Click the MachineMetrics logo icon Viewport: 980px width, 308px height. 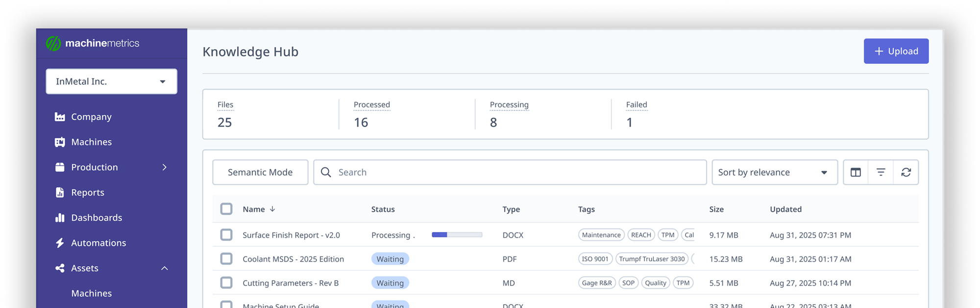53,43
